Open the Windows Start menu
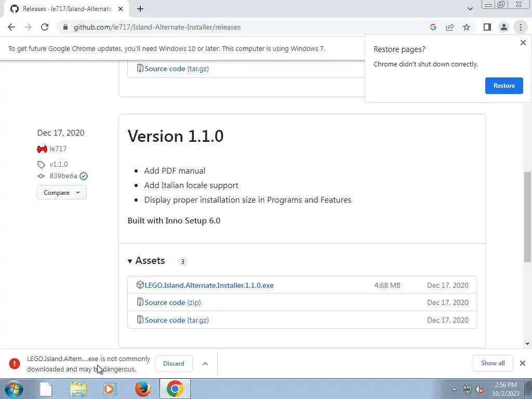The image size is (532, 399). tap(14, 389)
